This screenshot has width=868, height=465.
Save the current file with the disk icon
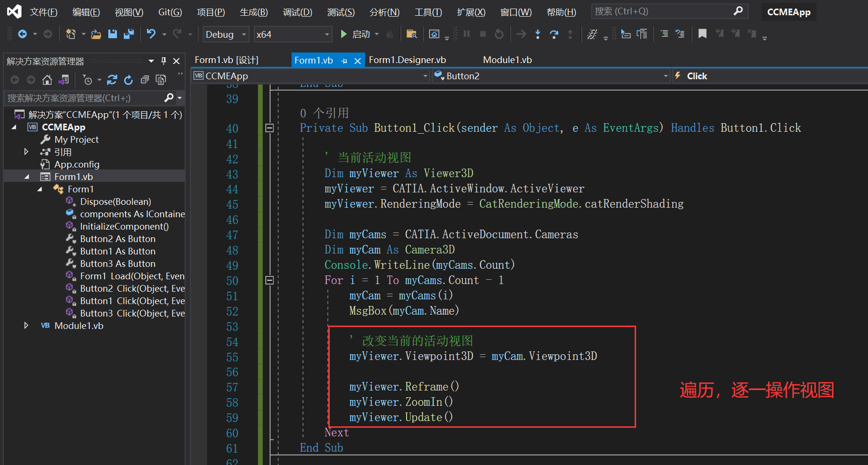point(113,34)
